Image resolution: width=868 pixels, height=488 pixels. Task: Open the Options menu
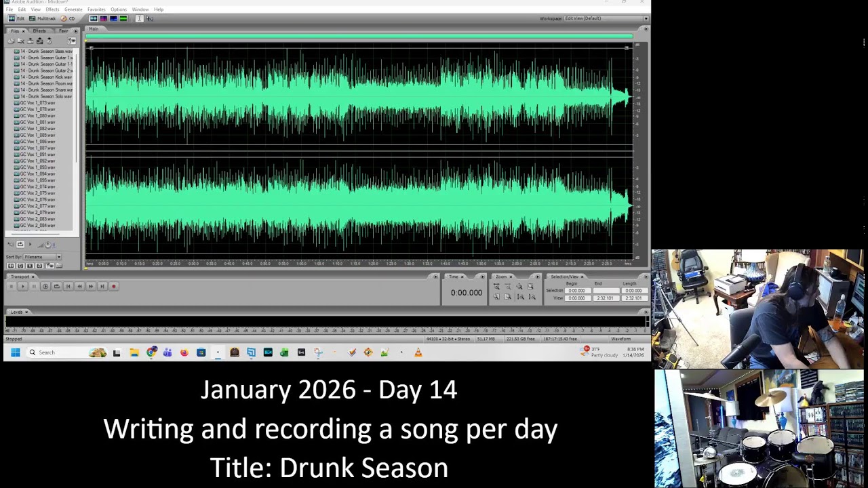[x=118, y=9]
